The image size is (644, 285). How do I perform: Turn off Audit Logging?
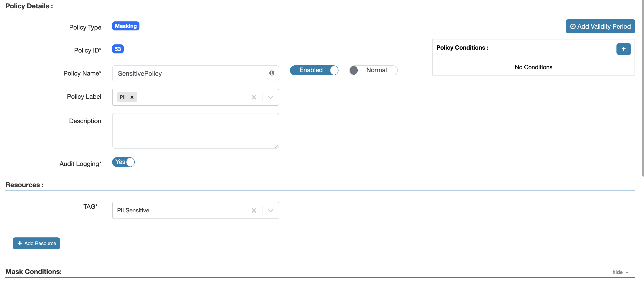pos(123,162)
